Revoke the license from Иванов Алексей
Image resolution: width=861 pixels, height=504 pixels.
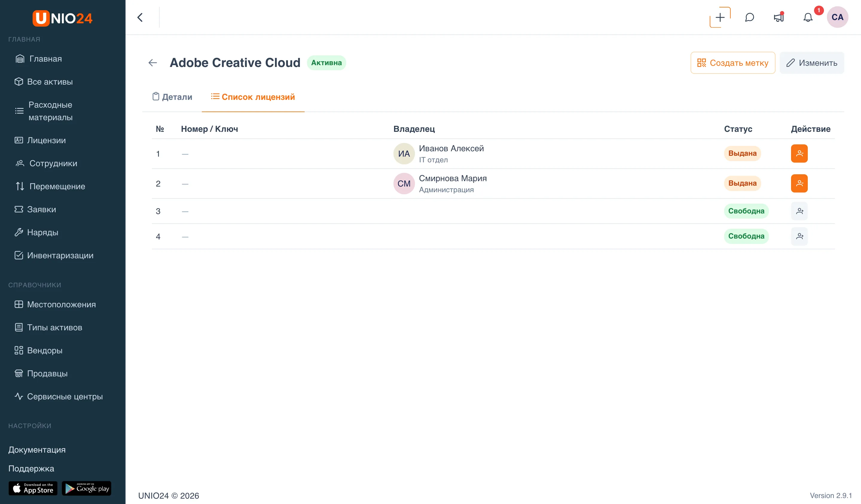pos(799,153)
